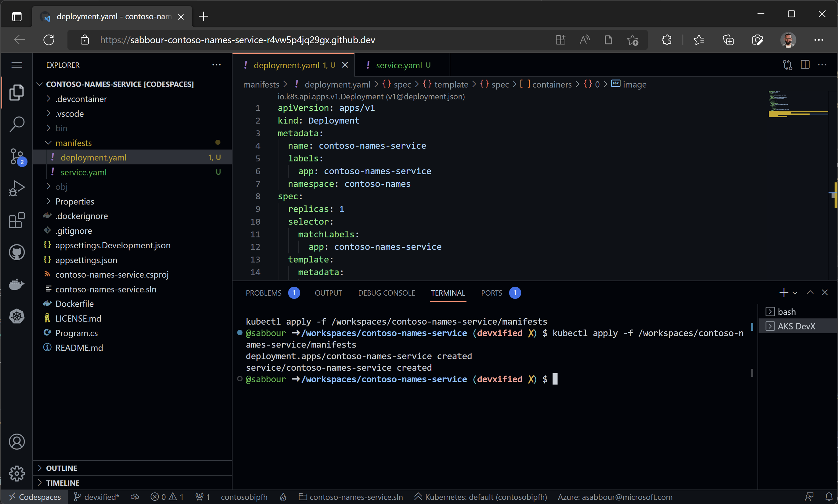Image resolution: width=838 pixels, height=504 pixels.
Task: Switch to the PROBLEMS panel tab
Action: point(263,293)
